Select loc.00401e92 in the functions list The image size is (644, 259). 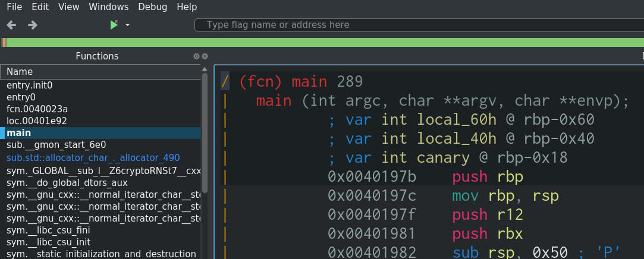coord(100,121)
